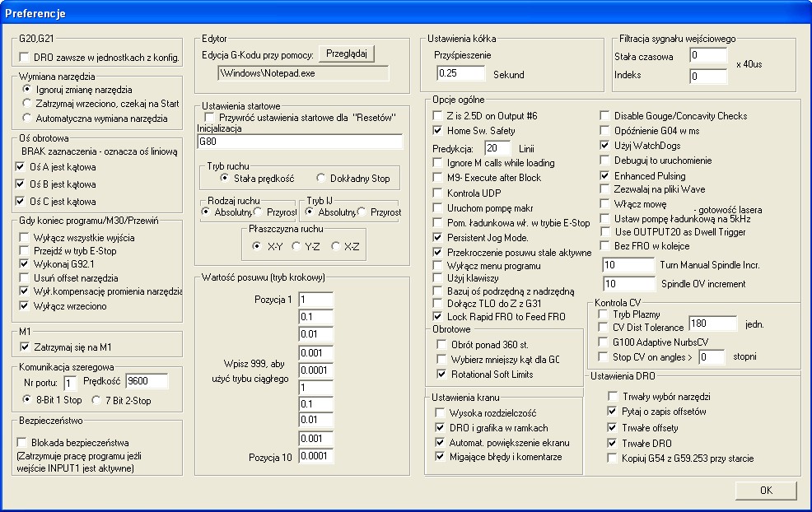
Task: Focus the Pozycja 10 jog step field
Action: (316, 456)
